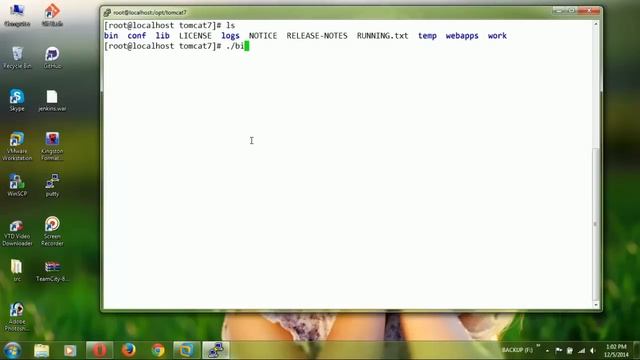This screenshot has height=360, width=640.
Task: Click the 'conf' directory name in terminal
Action: tap(137, 36)
